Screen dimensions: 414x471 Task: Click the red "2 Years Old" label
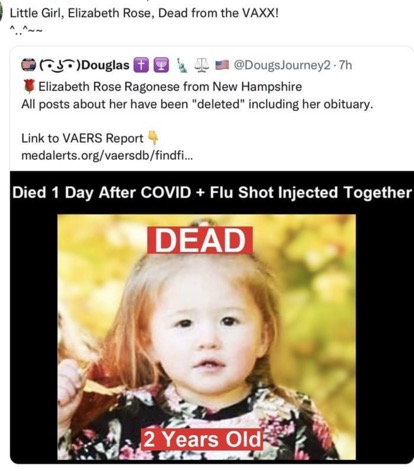click(x=202, y=439)
